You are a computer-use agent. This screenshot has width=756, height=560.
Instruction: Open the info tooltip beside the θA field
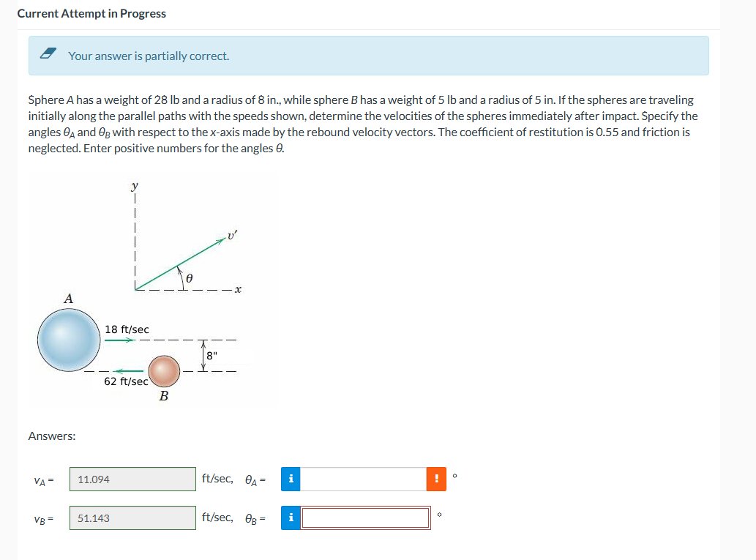click(290, 479)
